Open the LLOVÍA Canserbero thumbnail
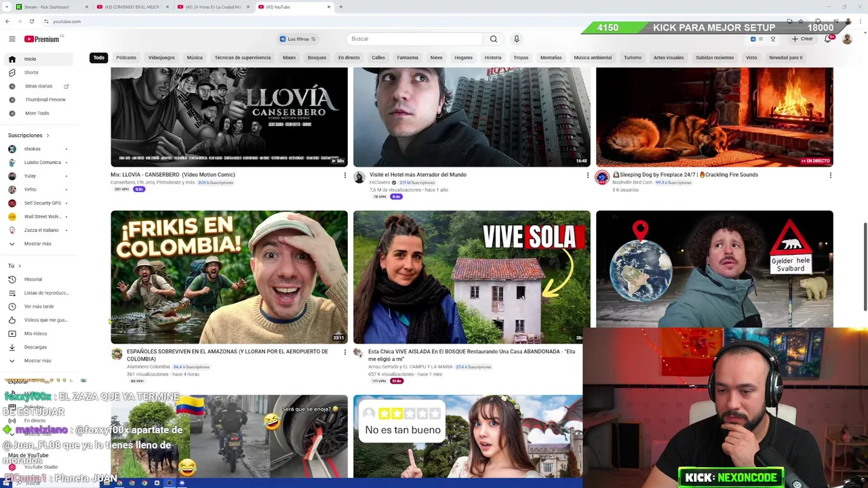Image resolution: width=868 pixels, height=488 pixels. pyautogui.click(x=229, y=117)
